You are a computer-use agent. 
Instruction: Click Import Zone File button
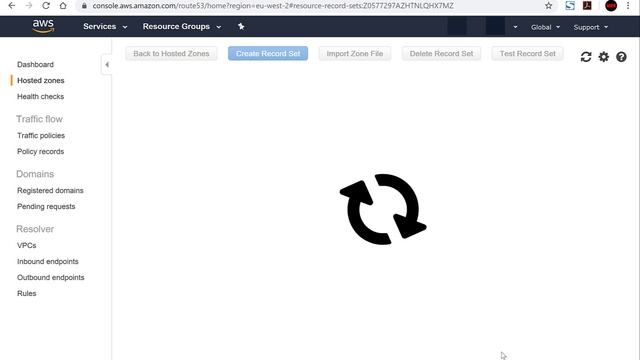click(x=355, y=53)
